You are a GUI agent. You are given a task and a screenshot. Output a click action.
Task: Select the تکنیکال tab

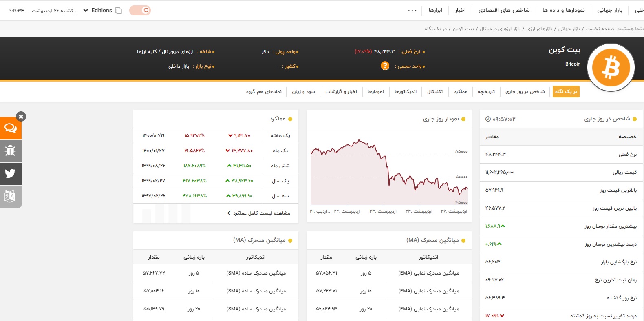[435, 92]
